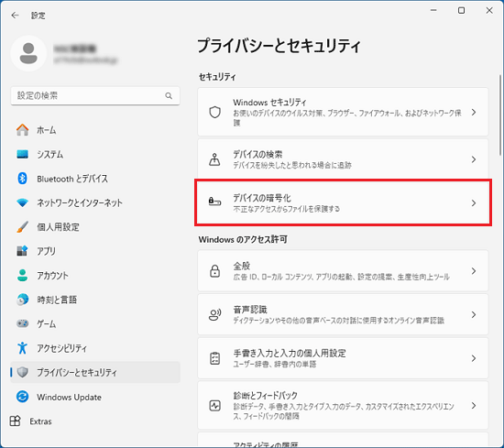
Task: Click the 個人用設定 paintbrush icon
Action: pyautogui.click(x=23, y=227)
